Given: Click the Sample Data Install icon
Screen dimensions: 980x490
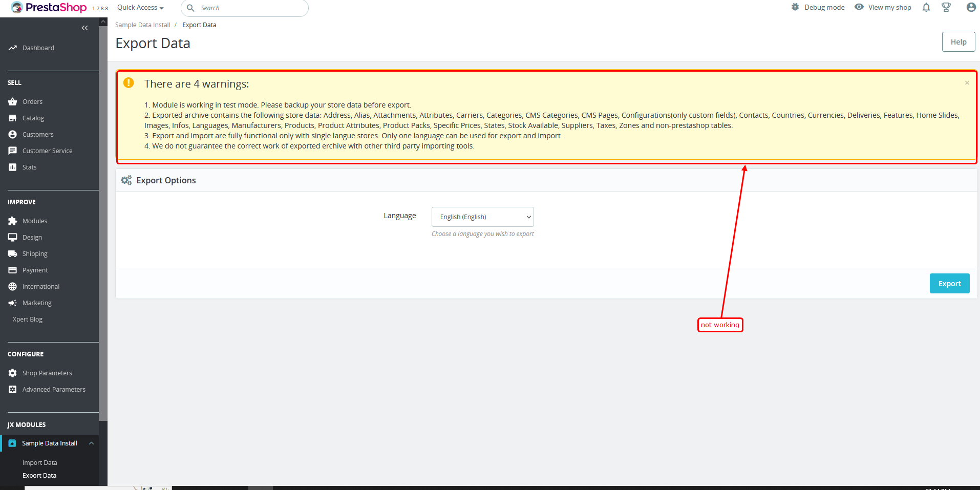Looking at the screenshot, I should 12,443.
